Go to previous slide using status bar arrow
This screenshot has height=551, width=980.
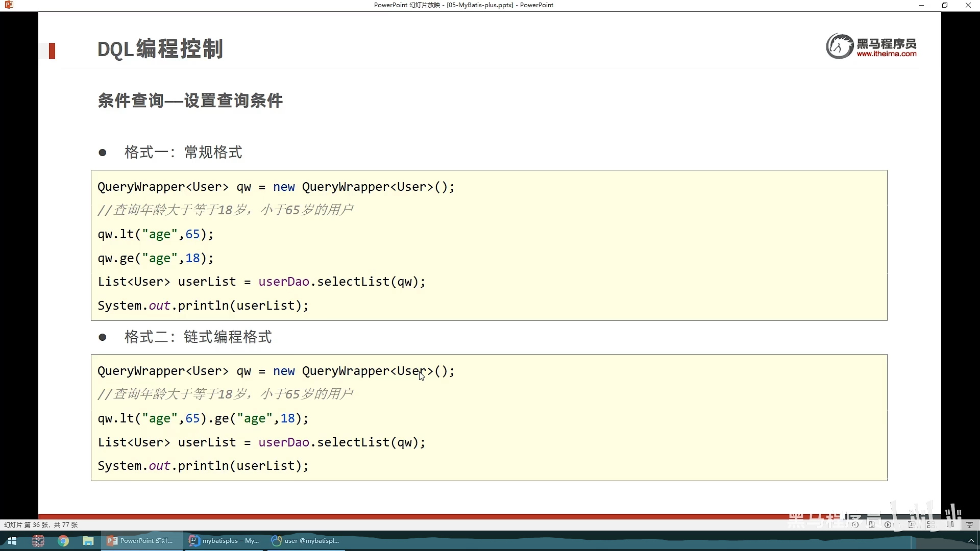tap(855, 524)
